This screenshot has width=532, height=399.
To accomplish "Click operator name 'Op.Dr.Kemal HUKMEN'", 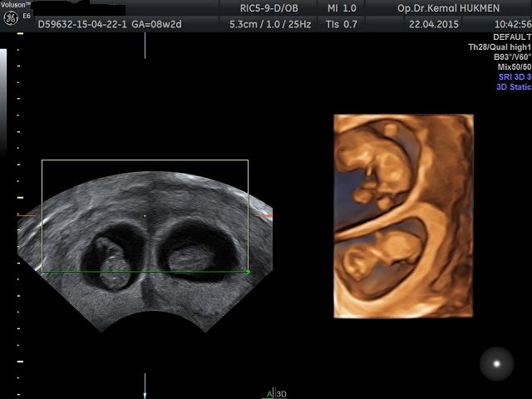I will [x=448, y=8].
